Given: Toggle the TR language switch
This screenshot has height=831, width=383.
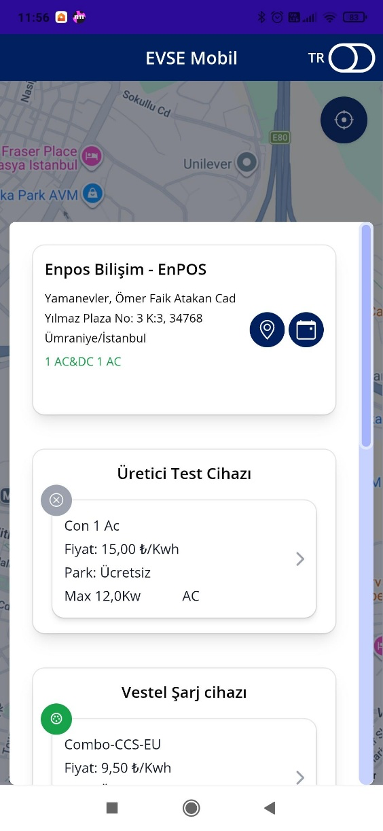Looking at the screenshot, I should pos(352,58).
